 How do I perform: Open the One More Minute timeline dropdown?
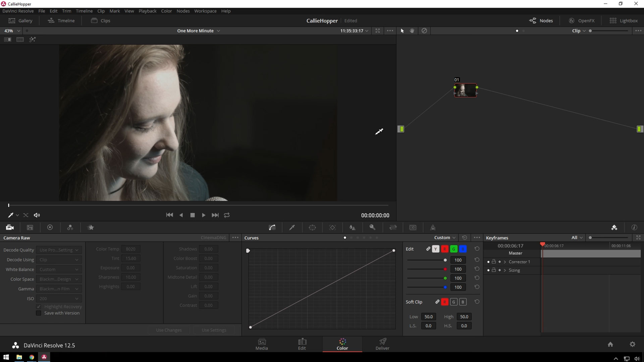(x=199, y=31)
